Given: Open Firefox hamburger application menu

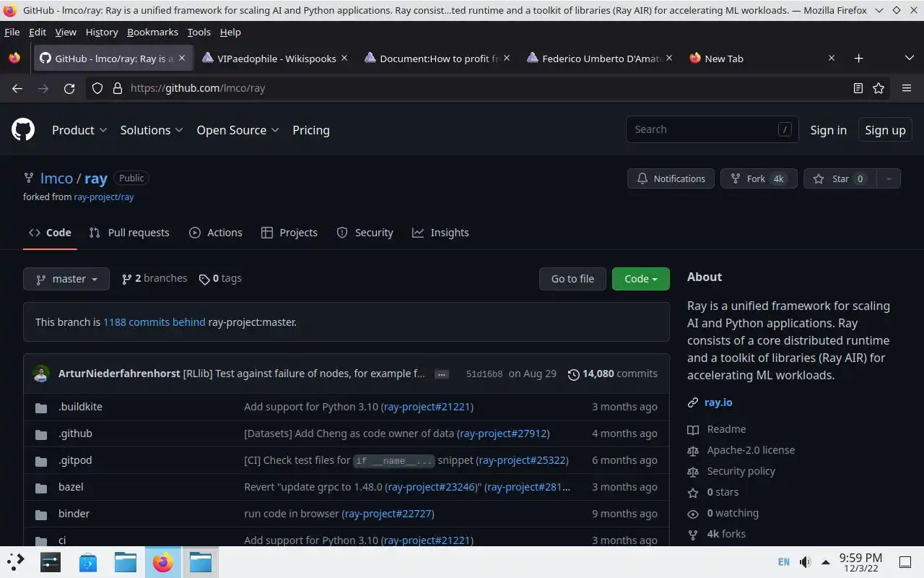Looking at the screenshot, I should 907,88.
